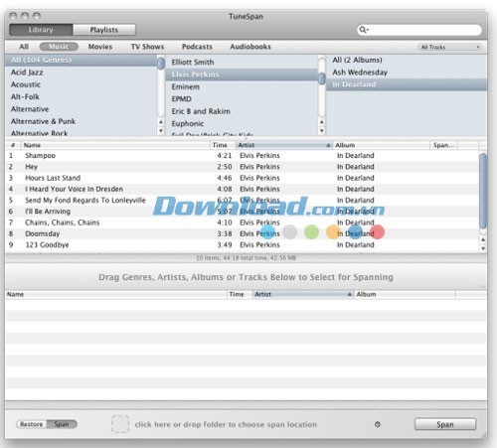The height and width of the screenshot is (448, 497).
Task: Open the TV Shows category tab
Action: (x=147, y=47)
